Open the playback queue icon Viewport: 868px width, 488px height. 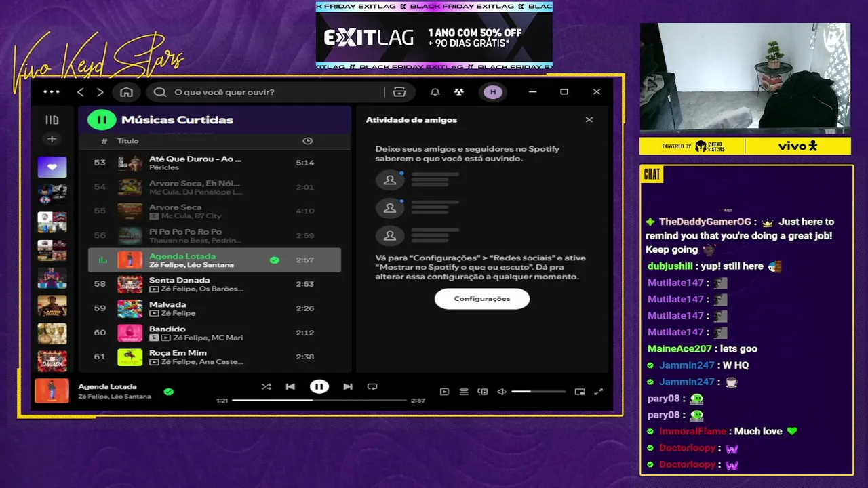tap(464, 392)
